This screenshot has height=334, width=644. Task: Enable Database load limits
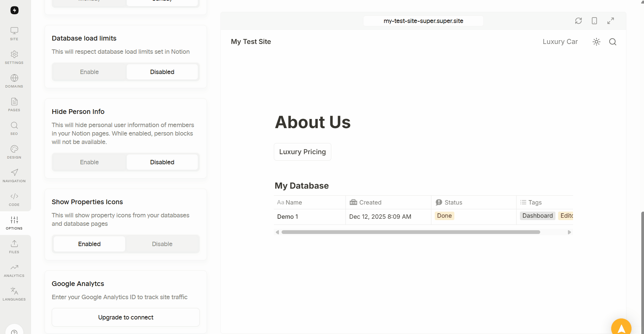click(89, 72)
